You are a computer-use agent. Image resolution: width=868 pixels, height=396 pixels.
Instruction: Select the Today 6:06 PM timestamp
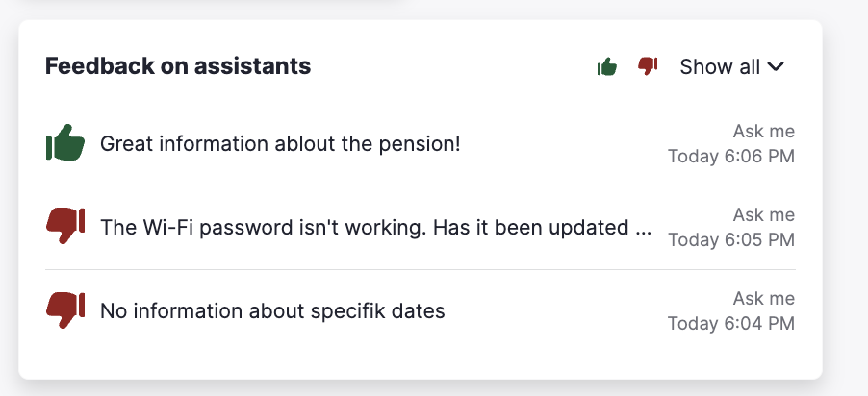click(731, 157)
